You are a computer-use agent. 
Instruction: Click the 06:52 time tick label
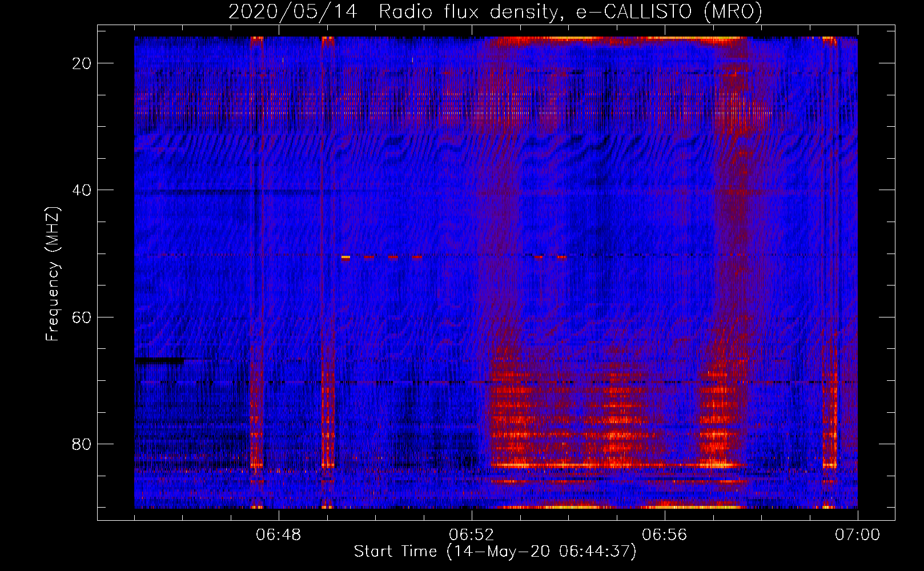tap(472, 535)
